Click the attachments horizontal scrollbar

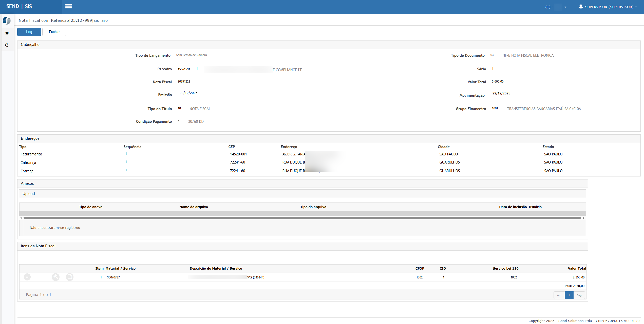(x=302, y=218)
